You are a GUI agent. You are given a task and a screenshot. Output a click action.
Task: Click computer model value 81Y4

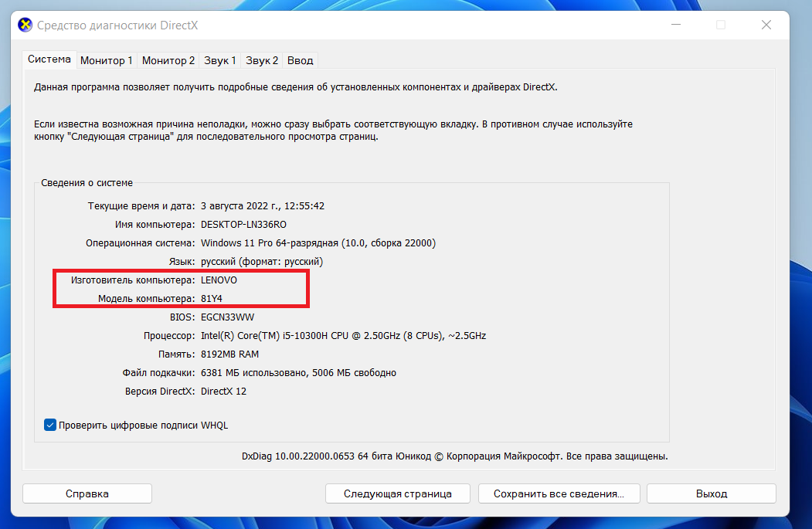point(211,299)
